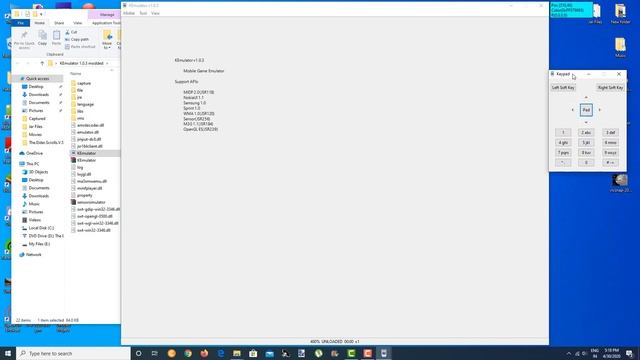Screen dimensions: 640x360
Task: Click the left arrow beside the Pad
Action: pos(573,110)
